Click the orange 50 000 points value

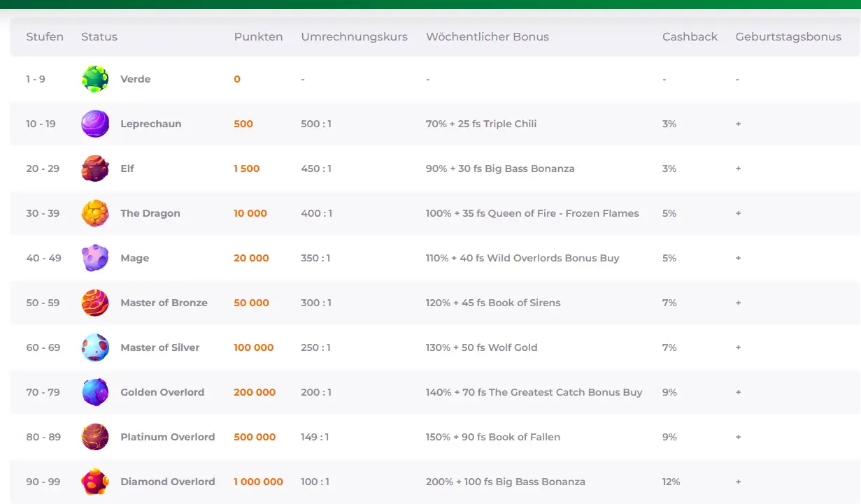251,303
